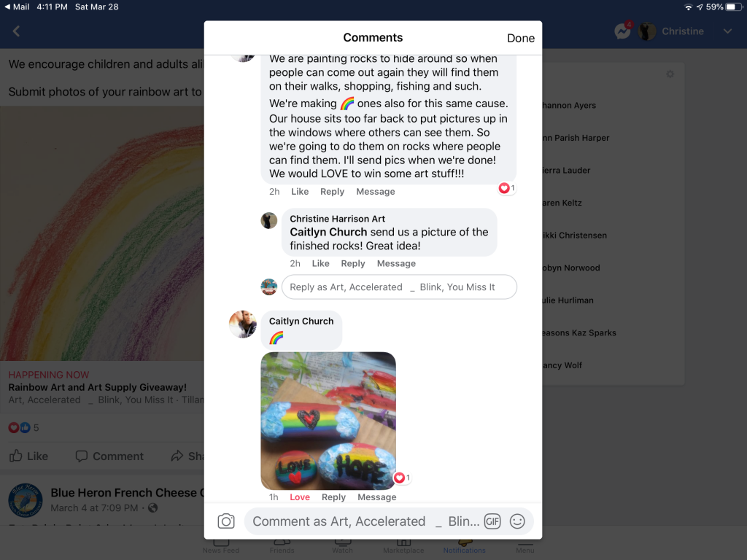This screenshot has width=747, height=560.
Task: Focus the Reply as Art, Accelerated field
Action: [x=399, y=287]
